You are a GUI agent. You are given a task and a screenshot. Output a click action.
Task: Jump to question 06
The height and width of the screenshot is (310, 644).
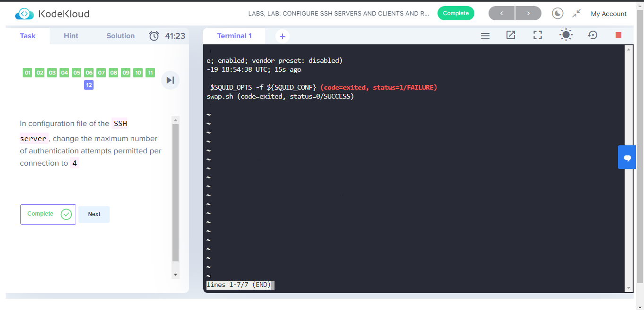coord(89,73)
